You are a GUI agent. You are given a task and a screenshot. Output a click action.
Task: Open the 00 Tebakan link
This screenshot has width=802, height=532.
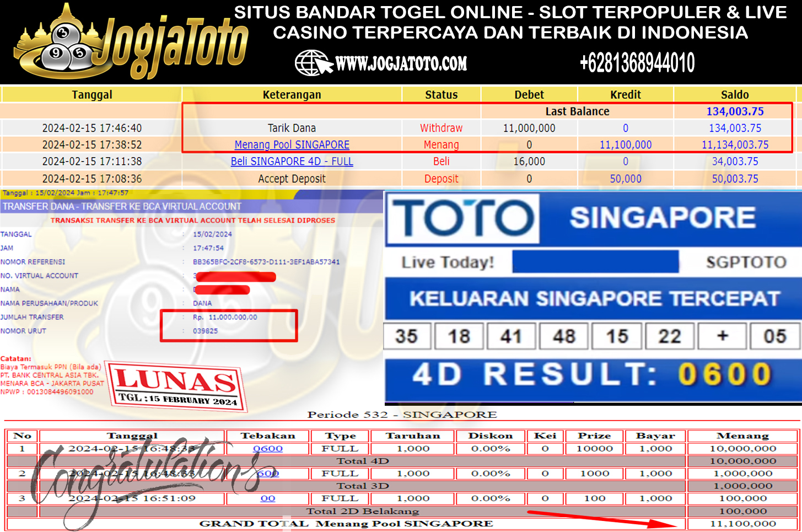click(x=268, y=498)
